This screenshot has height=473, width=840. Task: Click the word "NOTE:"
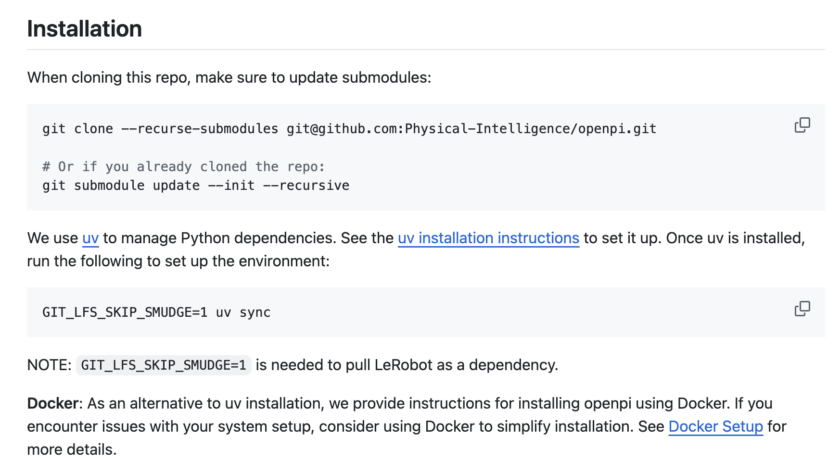tap(49, 365)
